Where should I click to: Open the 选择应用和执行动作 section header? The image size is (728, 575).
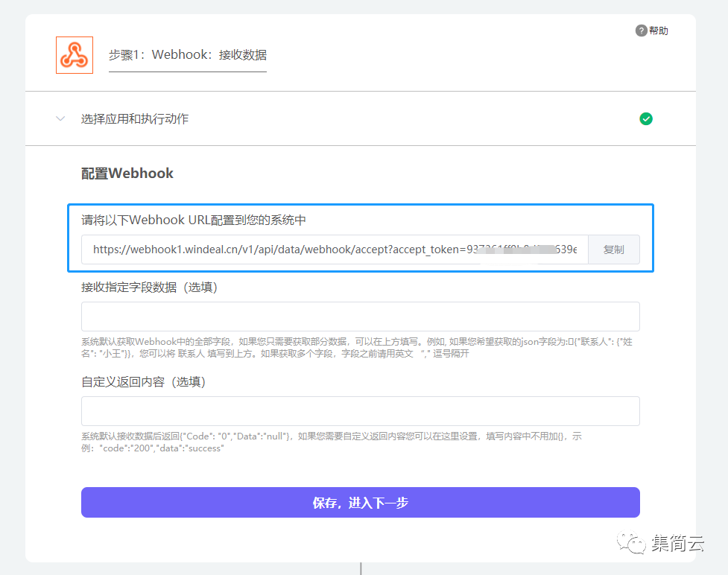(135, 118)
